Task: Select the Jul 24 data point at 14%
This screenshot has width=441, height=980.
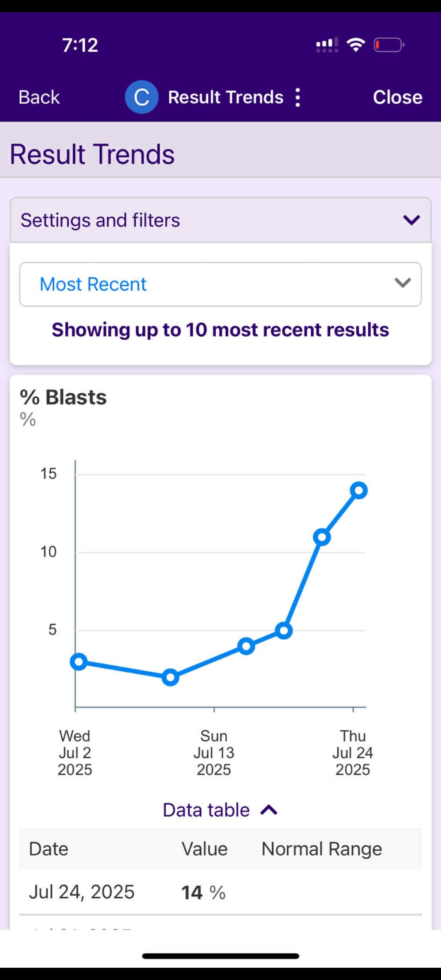Action: tap(359, 490)
